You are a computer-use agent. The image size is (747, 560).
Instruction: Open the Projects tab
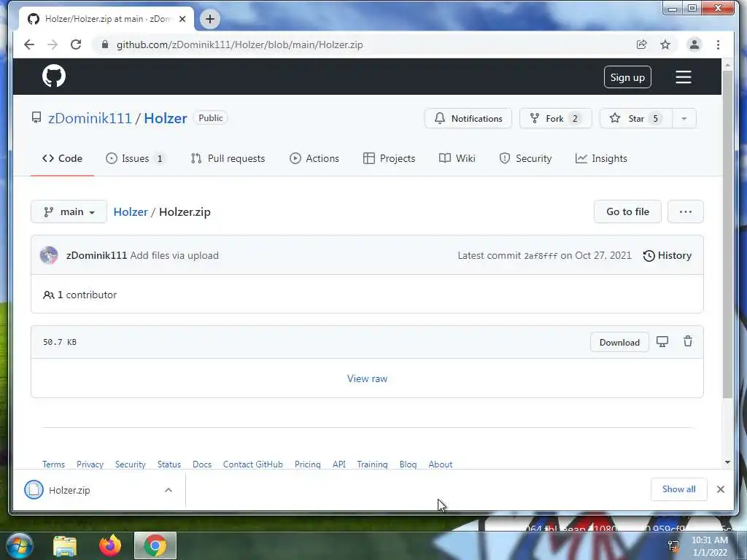point(390,158)
